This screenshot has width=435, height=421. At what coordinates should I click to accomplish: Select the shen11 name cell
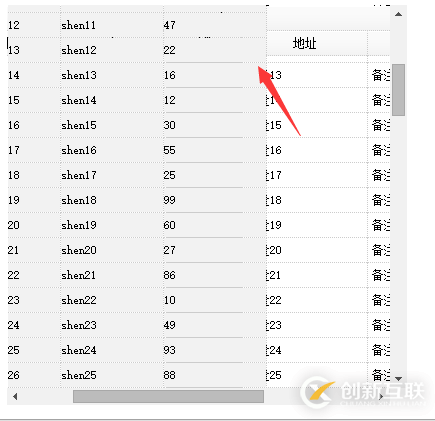(x=112, y=25)
